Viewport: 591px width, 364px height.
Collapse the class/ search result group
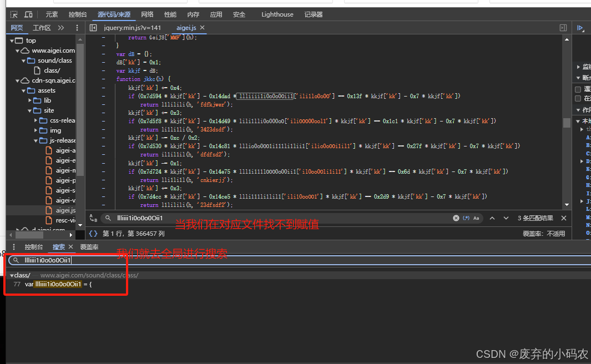(12, 275)
